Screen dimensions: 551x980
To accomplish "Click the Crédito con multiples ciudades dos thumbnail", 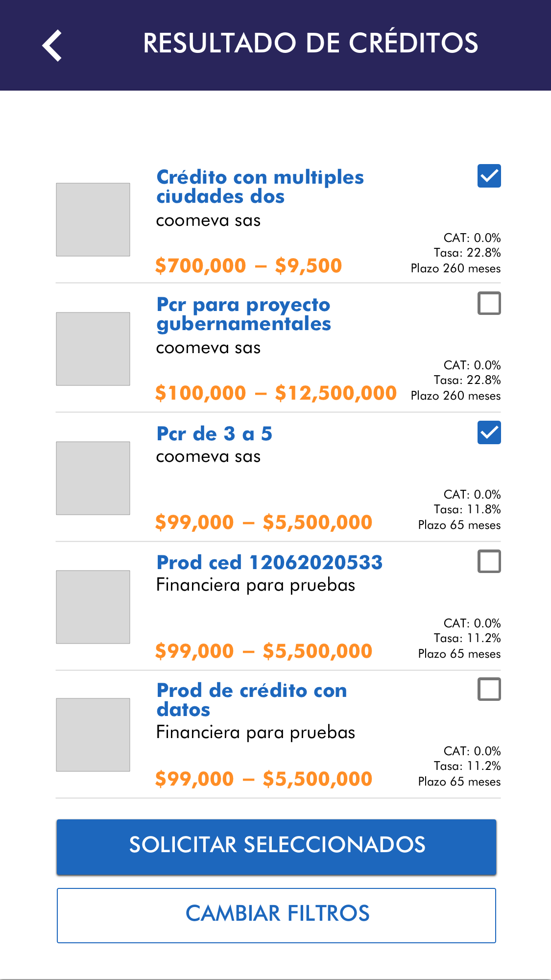I will tap(93, 219).
